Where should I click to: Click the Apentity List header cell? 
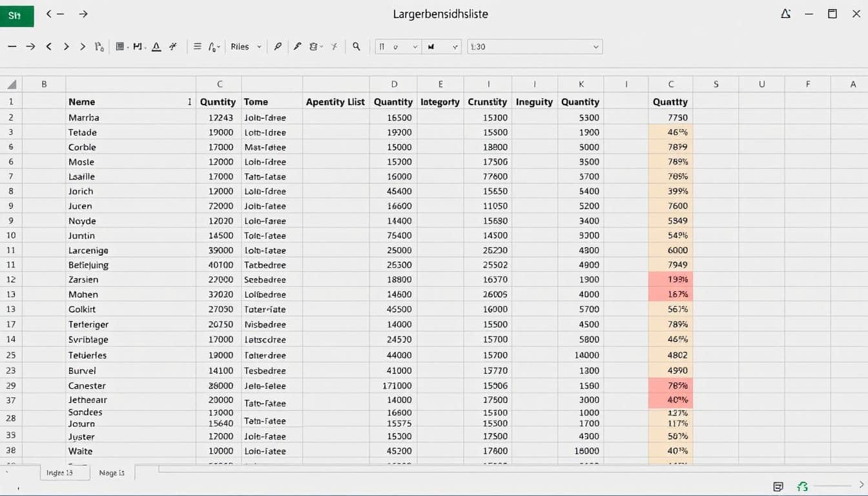click(335, 101)
